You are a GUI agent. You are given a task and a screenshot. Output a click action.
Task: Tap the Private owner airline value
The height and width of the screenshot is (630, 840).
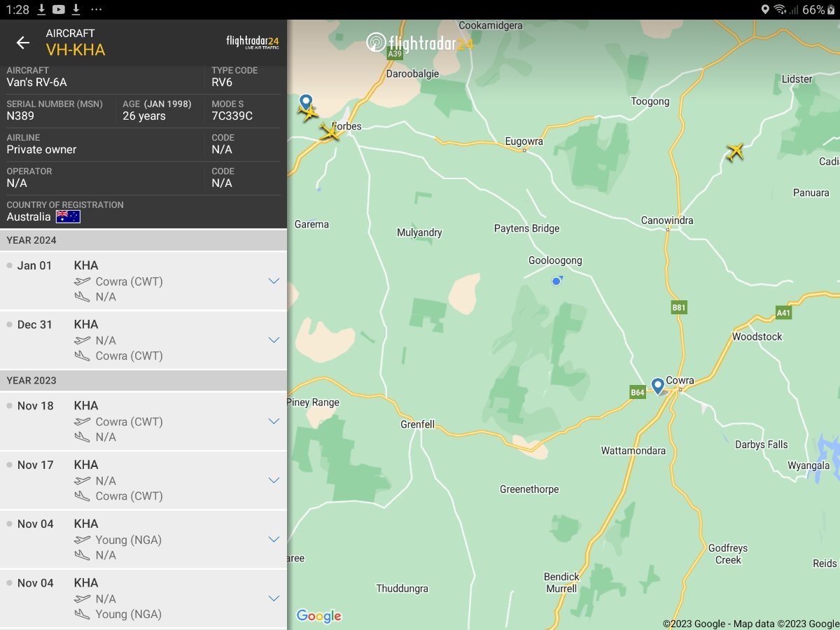coord(41,149)
